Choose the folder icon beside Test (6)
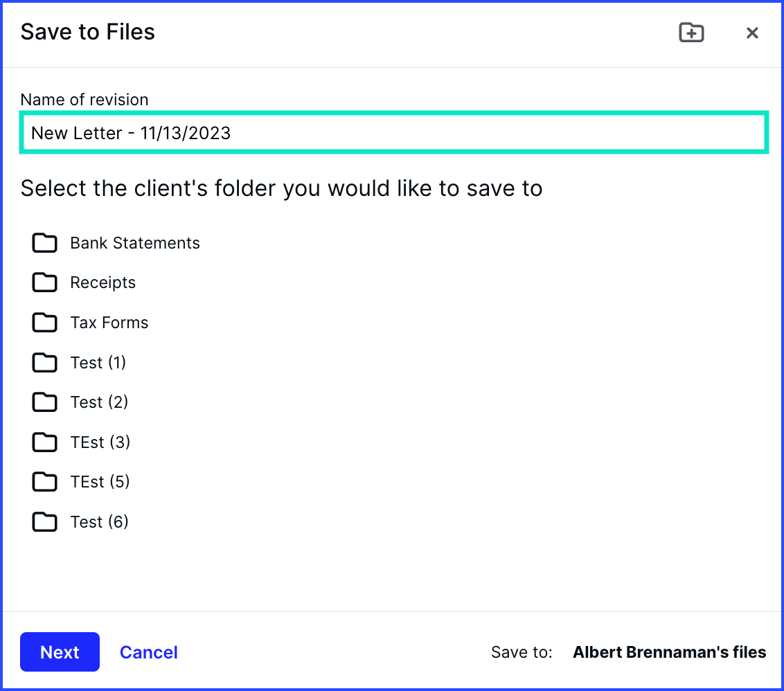 pos(45,521)
